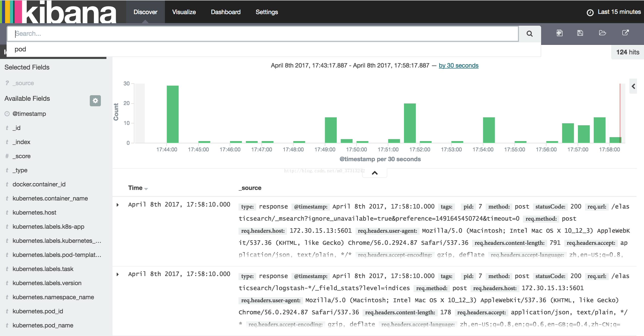Collapse the histogram using the up chevron
This screenshot has width=644, height=336.
375,173
